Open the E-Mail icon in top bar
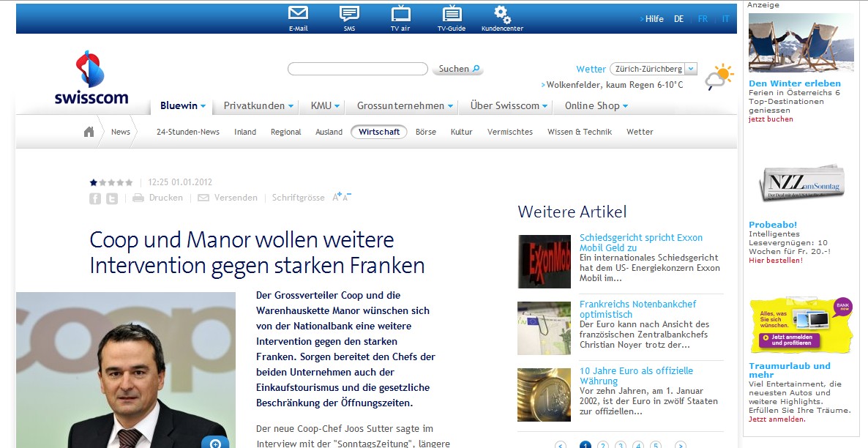This screenshot has height=448, width=868. [299, 13]
